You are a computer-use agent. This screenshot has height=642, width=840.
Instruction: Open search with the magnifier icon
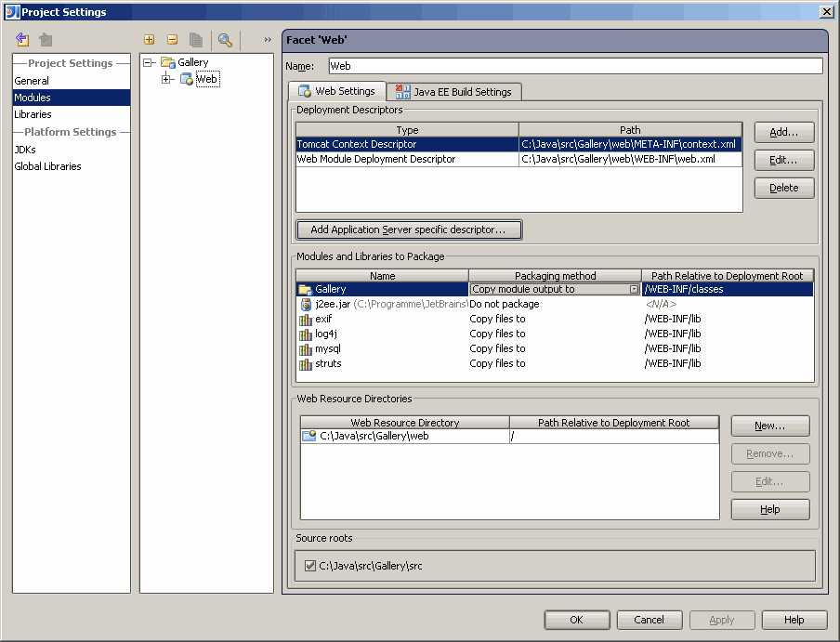click(x=225, y=40)
